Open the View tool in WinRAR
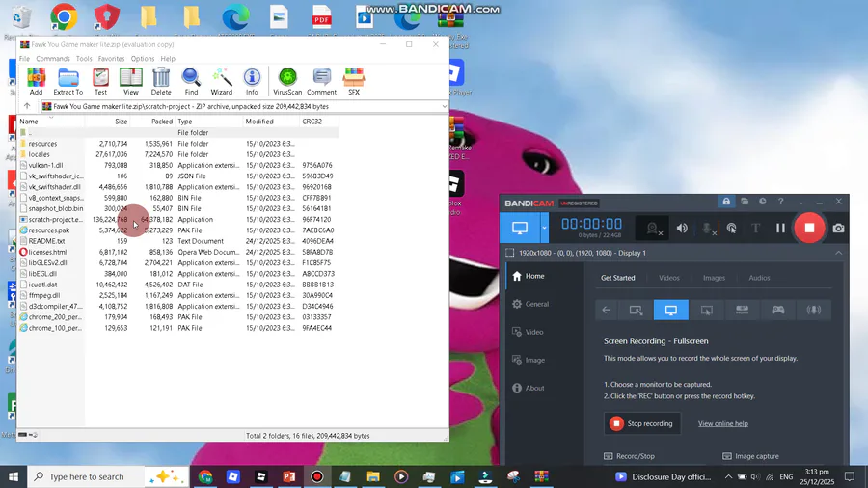The image size is (868, 488). pos(130,81)
